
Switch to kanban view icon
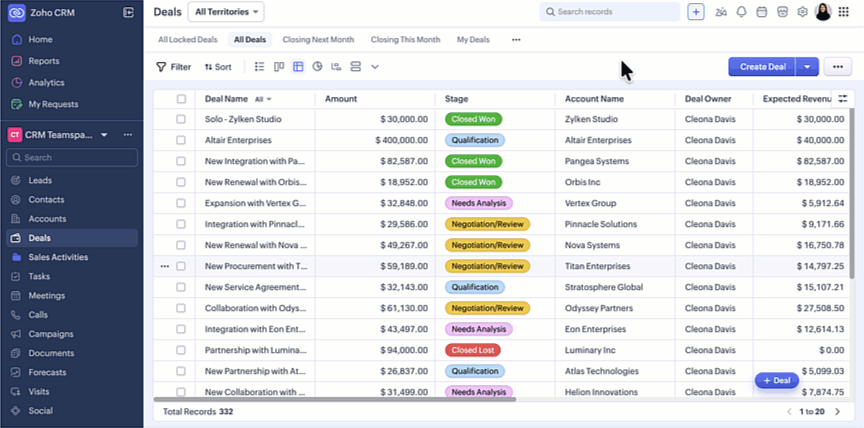click(279, 67)
